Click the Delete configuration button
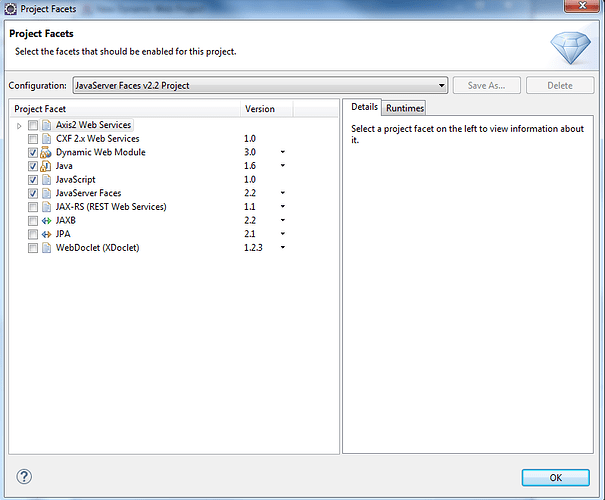The height and width of the screenshot is (500, 605). (x=560, y=85)
